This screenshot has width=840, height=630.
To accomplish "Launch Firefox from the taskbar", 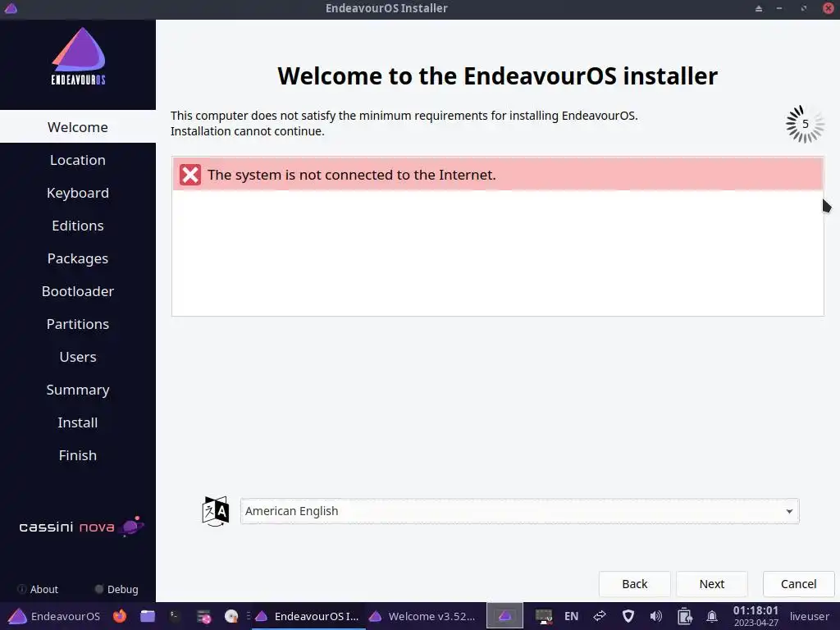I will coord(120,616).
